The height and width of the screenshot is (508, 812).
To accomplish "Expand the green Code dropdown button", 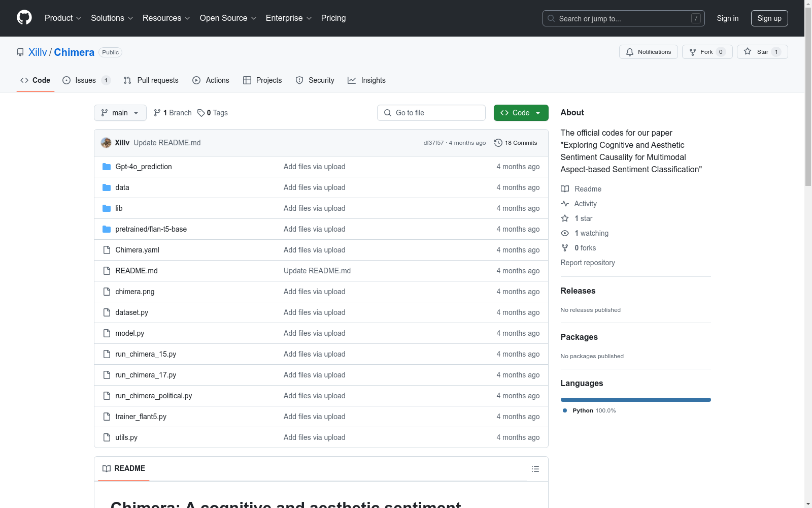I will (x=521, y=113).
